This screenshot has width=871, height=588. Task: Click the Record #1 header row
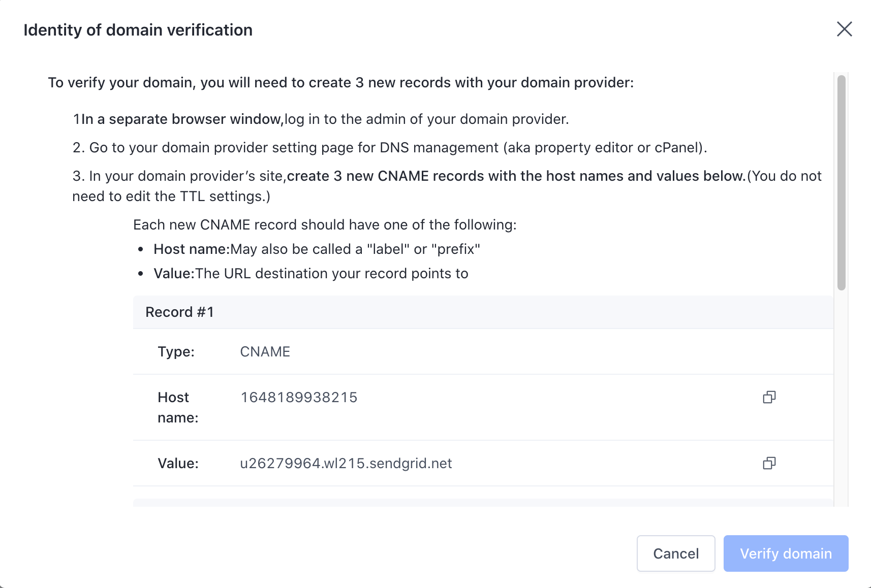click(483, 312)
